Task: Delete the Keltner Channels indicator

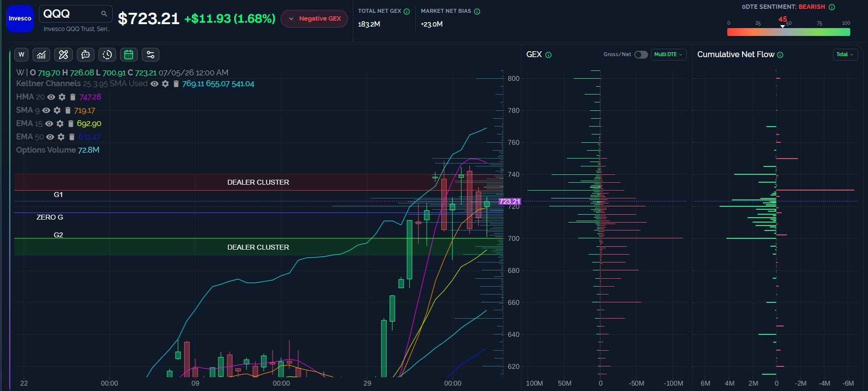Action: pyautogui.click(x=176, y=84)
